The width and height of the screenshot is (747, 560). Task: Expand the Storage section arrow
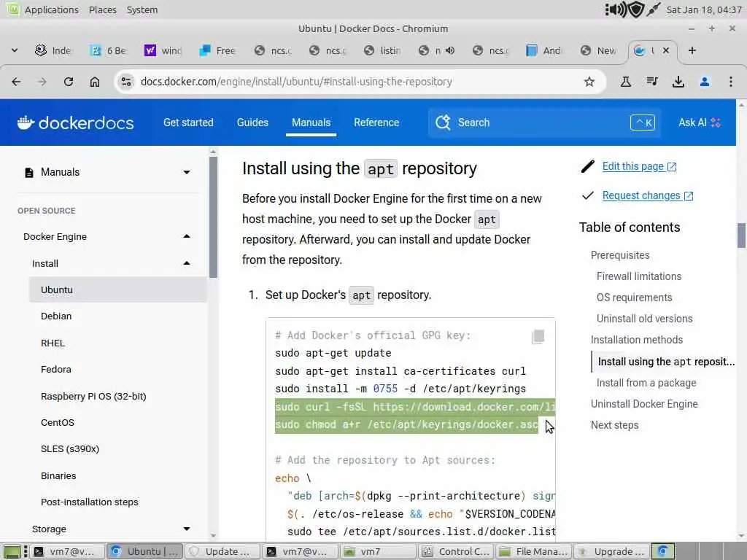point(187,529)
